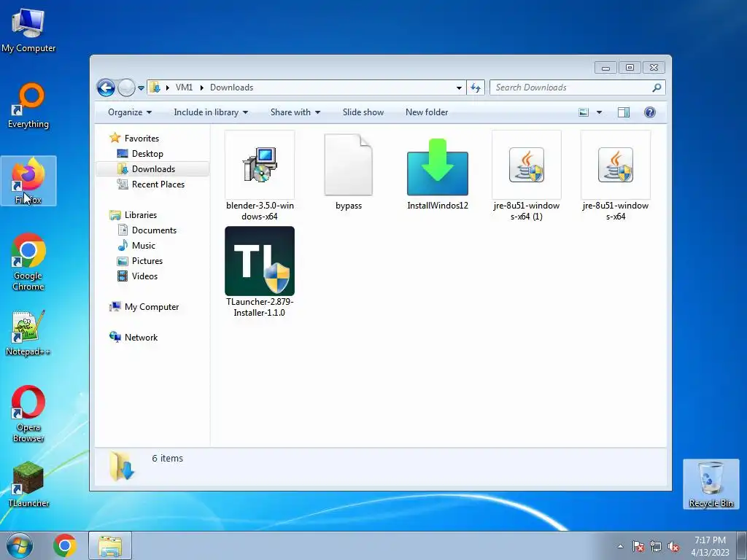The image size is (747, 560).
Task: Click the network tray icon
Action: coord(656,546)
